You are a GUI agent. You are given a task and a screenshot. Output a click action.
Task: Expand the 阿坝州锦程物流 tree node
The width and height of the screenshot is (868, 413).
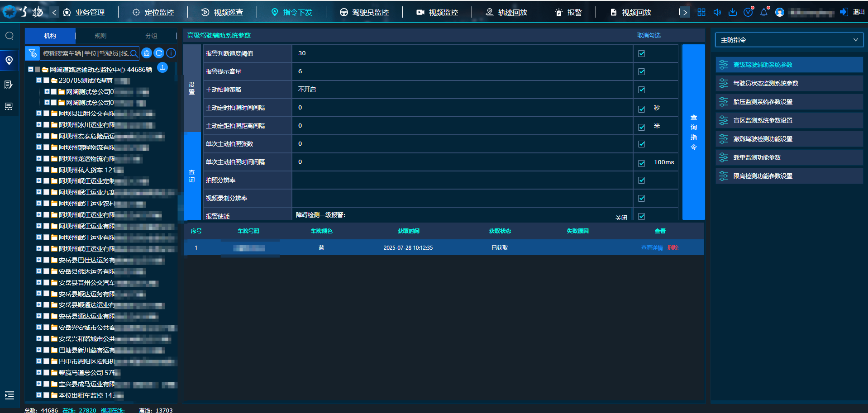pos(39,147)
